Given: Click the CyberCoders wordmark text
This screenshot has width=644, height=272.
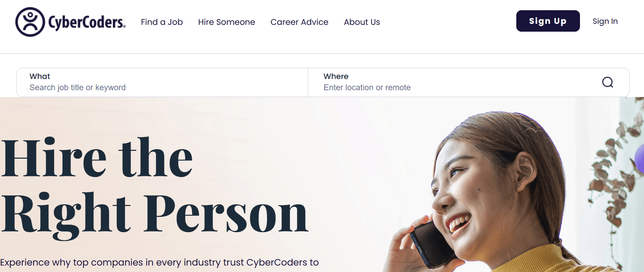Looking at the screenshot, I should [87, 22].
